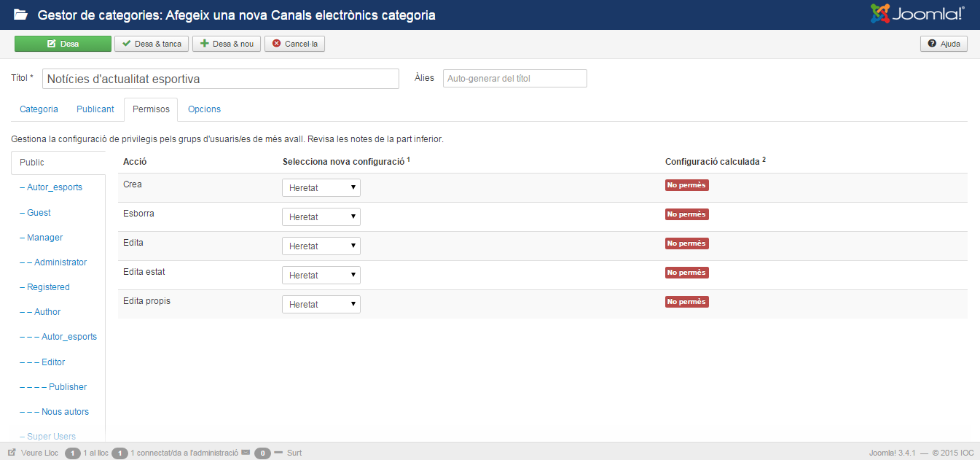Image resolution: width=980 pixels, height=460 pixels.
Task: Expand the Esborra permission dropdown
Action: 321,217
